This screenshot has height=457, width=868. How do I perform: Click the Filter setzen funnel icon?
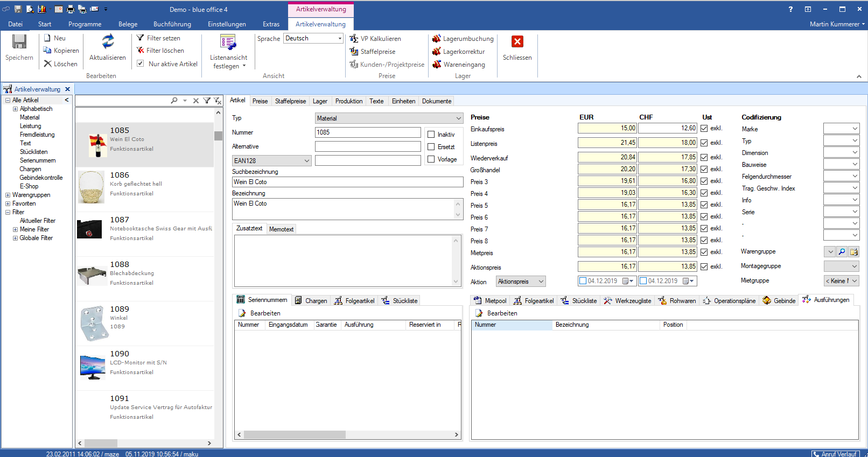pos(141,38)
